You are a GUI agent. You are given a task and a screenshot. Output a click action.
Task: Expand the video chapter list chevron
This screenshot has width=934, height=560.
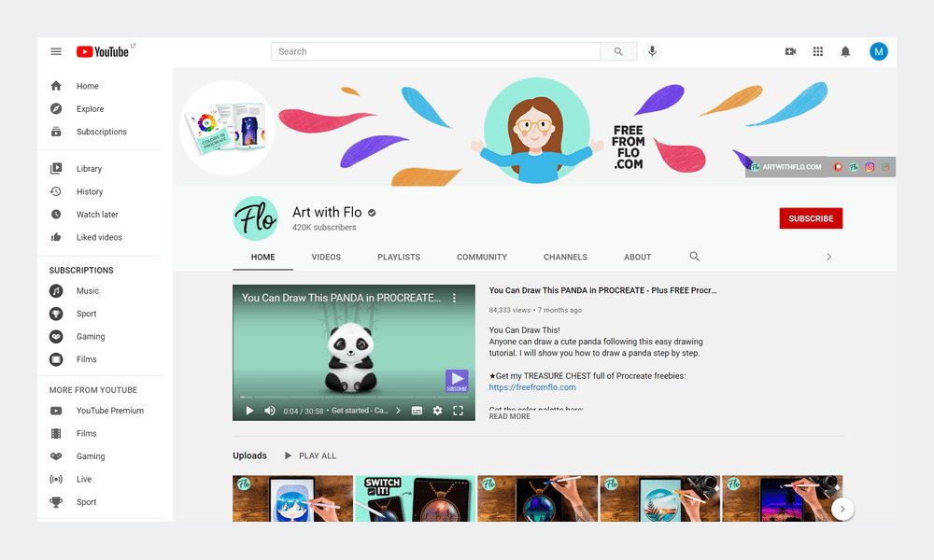point(399,411)
